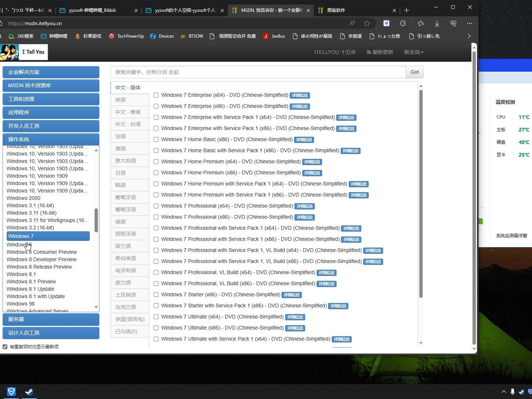The image size is (532, 399).
Task: Switch to yyzsoft-哔哩哔哩_Bilibili browser tab
Action: 98,10
